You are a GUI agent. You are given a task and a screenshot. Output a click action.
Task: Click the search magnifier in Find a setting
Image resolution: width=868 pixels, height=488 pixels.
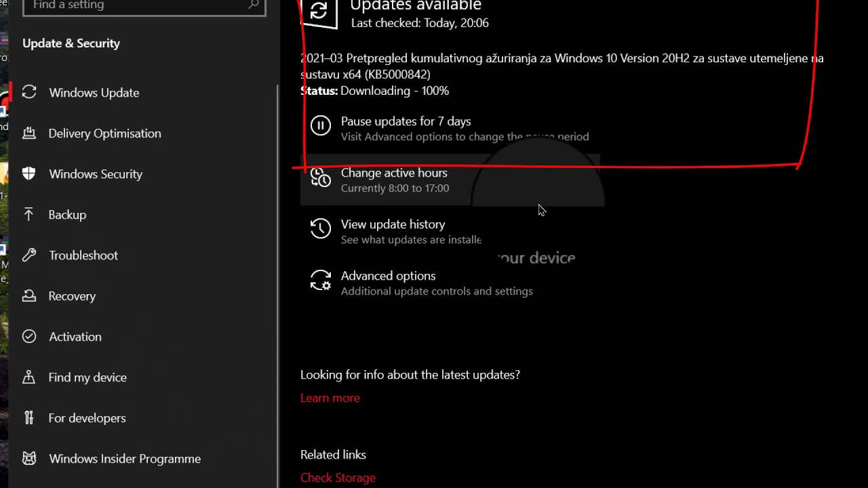point(254,5)
